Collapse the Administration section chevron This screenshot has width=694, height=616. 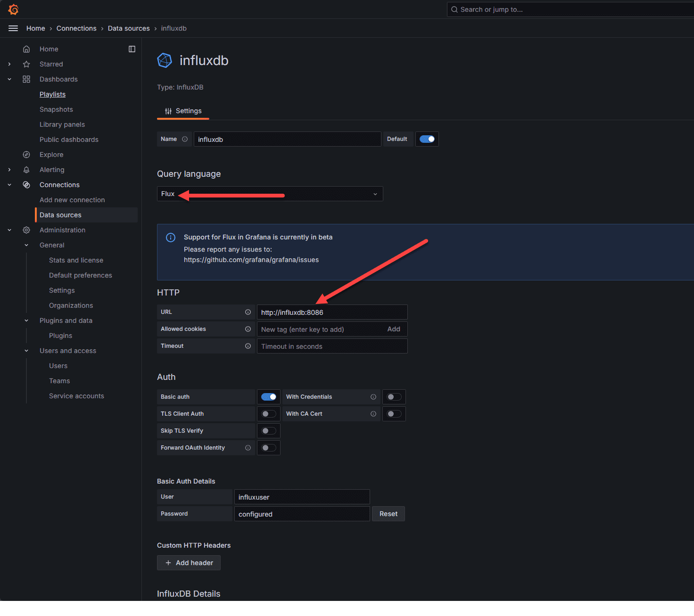9,230
